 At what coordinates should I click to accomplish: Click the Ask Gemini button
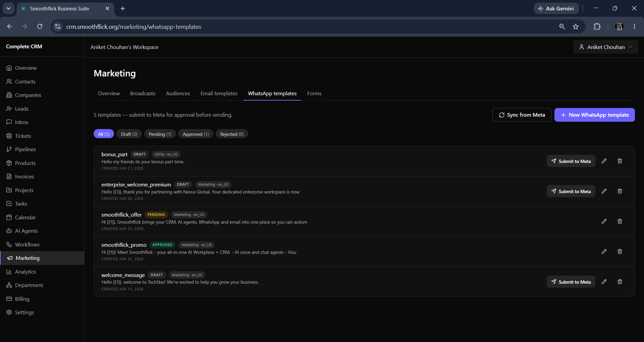[x=556, y=8]
